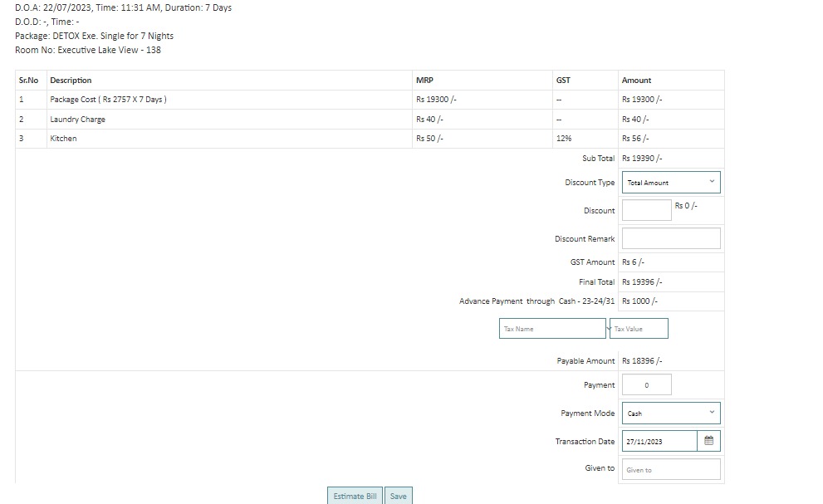This screenshot has height=504, width=823.
Task: Click the Kitchen MRP Rs 50
Action: [429, 139]
